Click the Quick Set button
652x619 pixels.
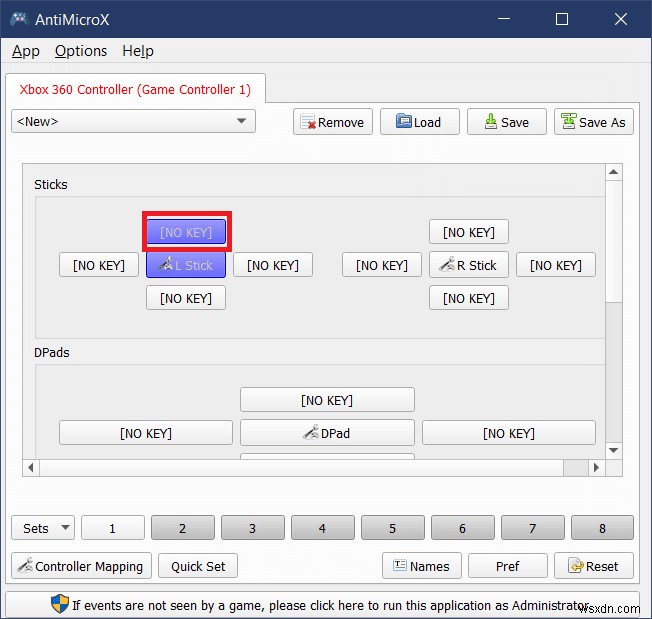click(198, 566)
